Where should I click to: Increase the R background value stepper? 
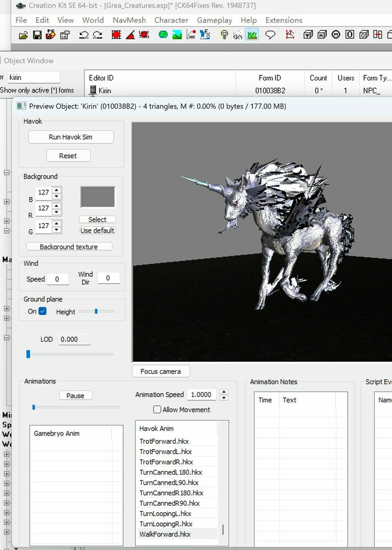pos(57,206)
